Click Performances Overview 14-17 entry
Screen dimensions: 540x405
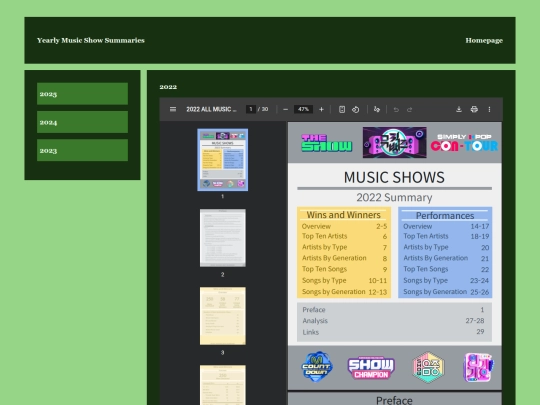446,226
